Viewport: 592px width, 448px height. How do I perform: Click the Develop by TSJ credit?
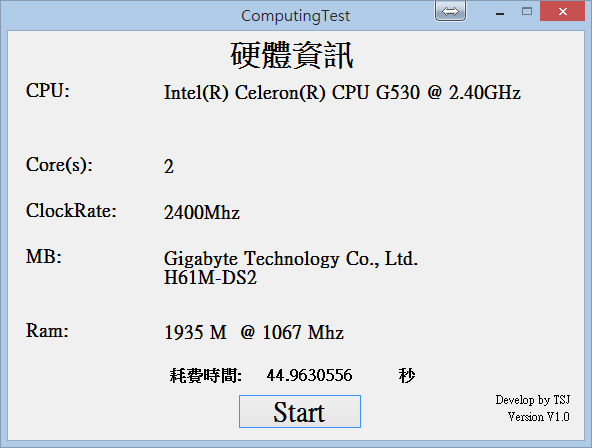coord(533,400)
